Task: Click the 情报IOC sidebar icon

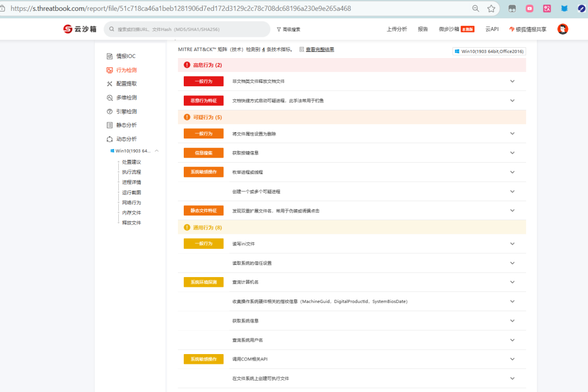Action: [x=110, y=56]
